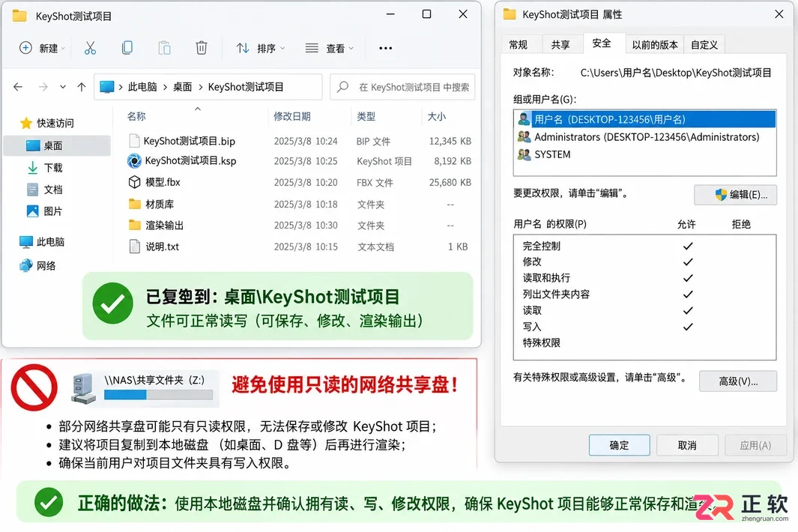Select the .bip file icon
This screenshot has height=532, width=798.
pos(134,141)
